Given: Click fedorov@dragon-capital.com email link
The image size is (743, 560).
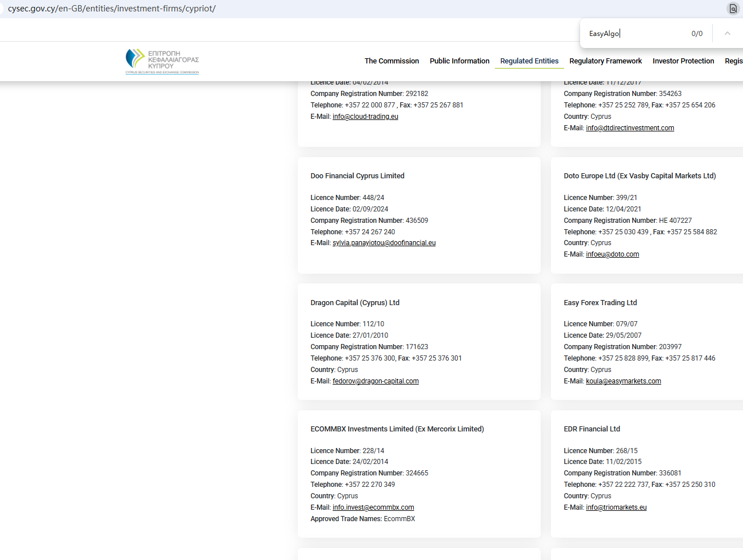Looking at the screenshot, I should point(376,381).
